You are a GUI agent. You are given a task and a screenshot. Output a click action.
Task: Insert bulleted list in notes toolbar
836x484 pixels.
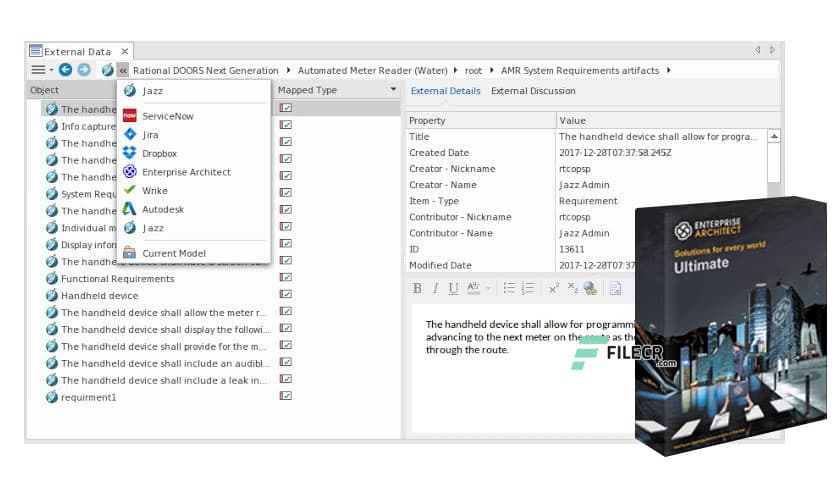pyautogui.click(x=509, y=288)
